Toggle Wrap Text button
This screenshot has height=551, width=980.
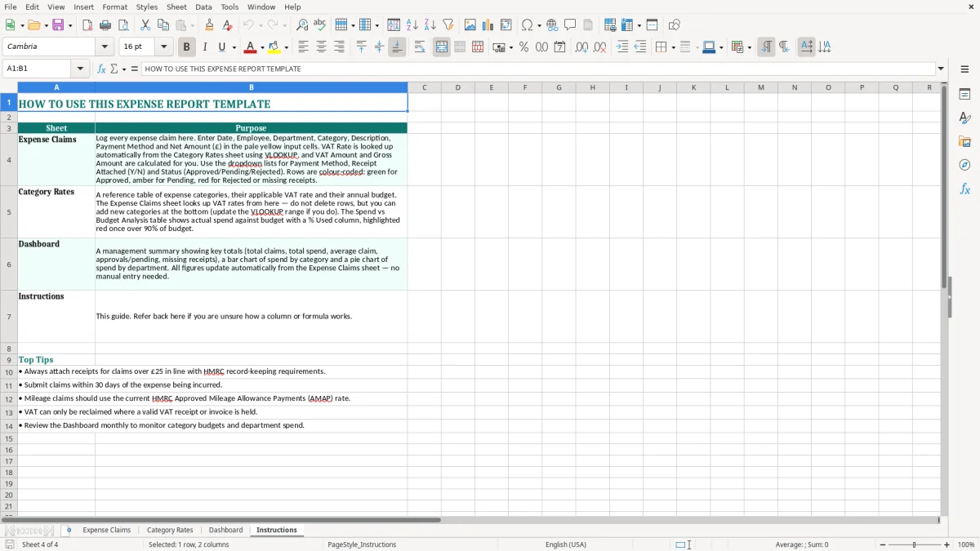[x=420, y=47]
